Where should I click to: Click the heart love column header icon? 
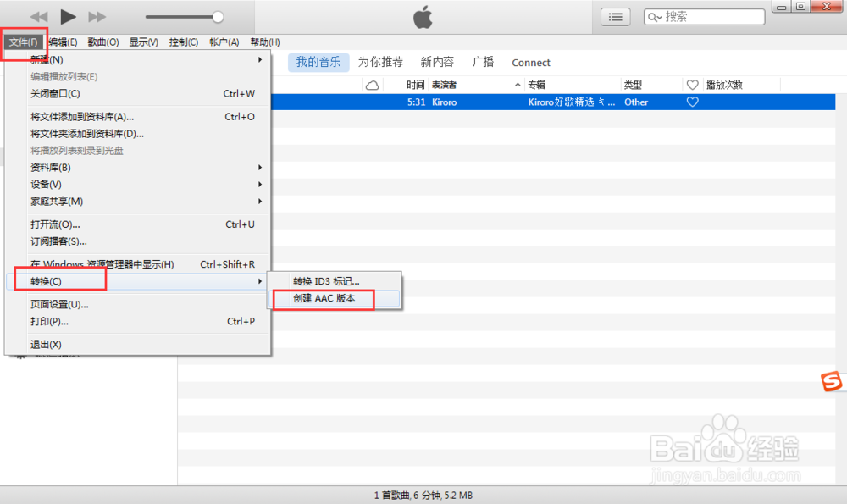(693, 85)
